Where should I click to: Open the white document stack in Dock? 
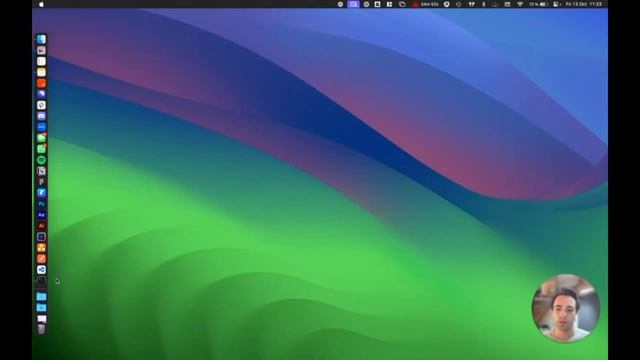tap(41, 318)
